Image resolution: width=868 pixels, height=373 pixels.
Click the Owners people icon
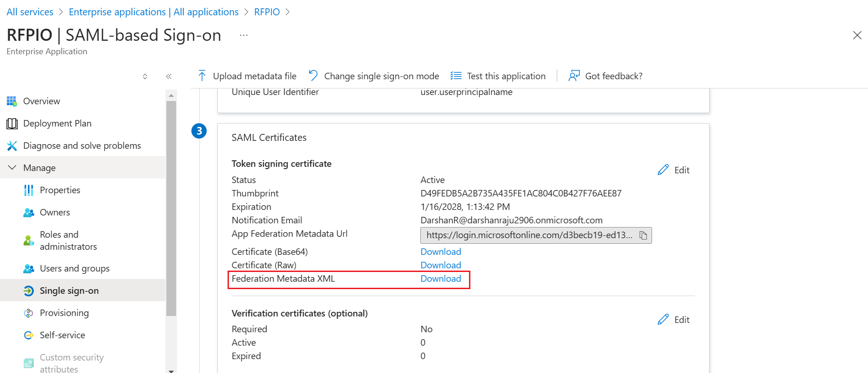coord(29,213)
